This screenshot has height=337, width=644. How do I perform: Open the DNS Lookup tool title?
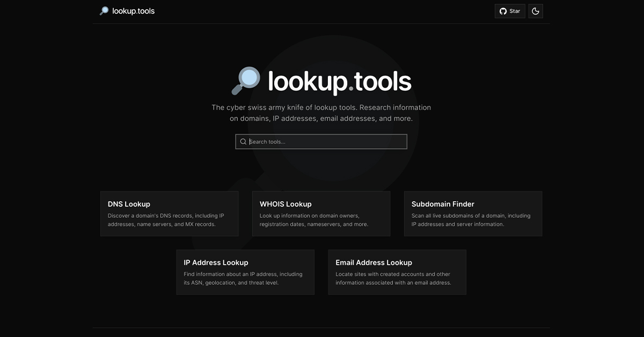click(129, 204)
